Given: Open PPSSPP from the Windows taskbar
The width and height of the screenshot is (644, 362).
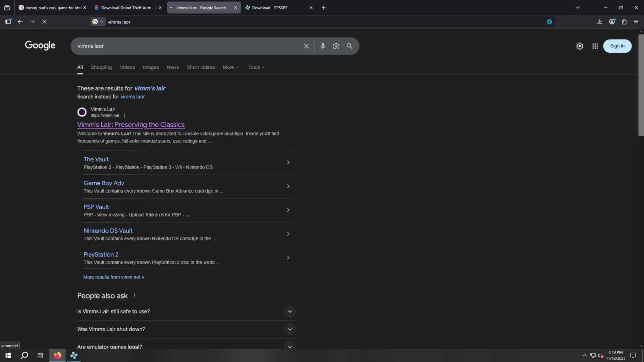Looking at the screenshot, I should [x=74, y=355].
